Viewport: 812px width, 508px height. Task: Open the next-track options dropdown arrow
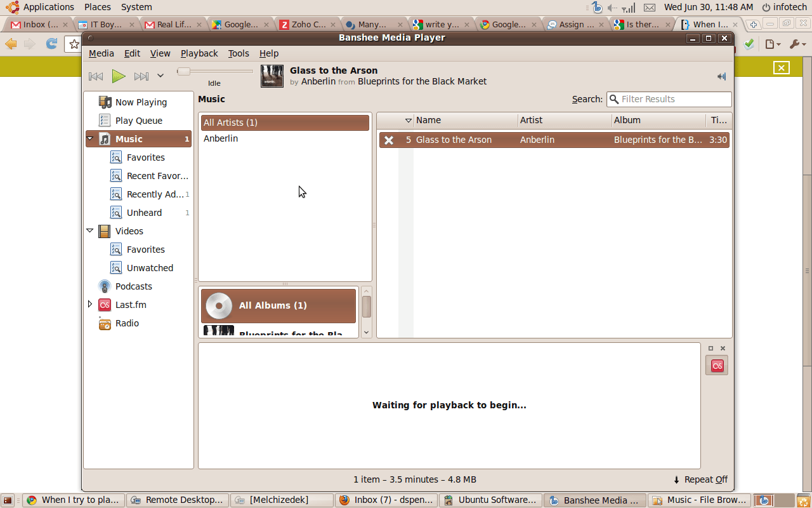coord(160,76)
